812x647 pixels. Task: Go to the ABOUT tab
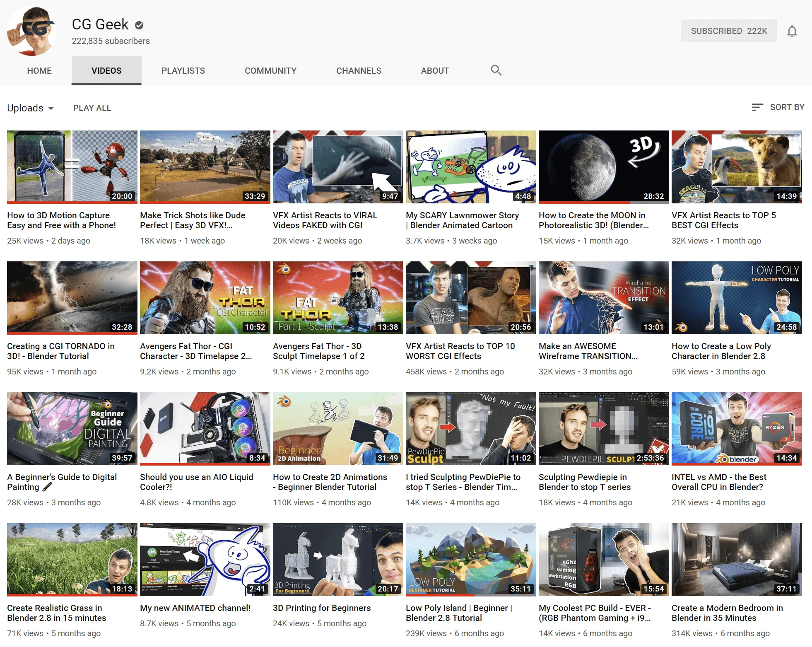435,71
